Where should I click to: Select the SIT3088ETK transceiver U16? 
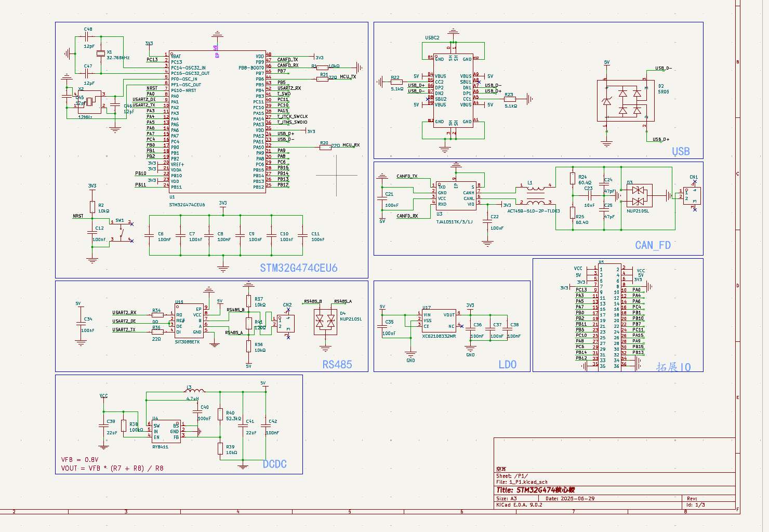189,321
